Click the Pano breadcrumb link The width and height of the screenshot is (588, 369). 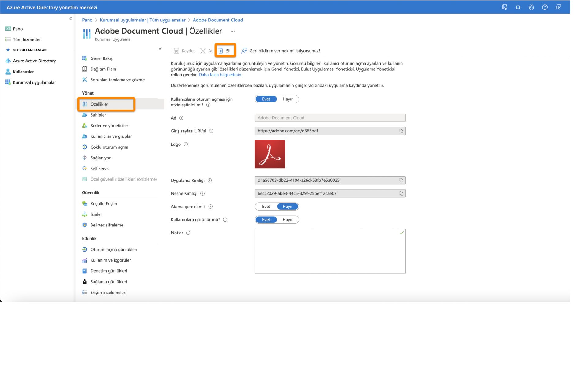pyautogui.click(x=87, y=20)
